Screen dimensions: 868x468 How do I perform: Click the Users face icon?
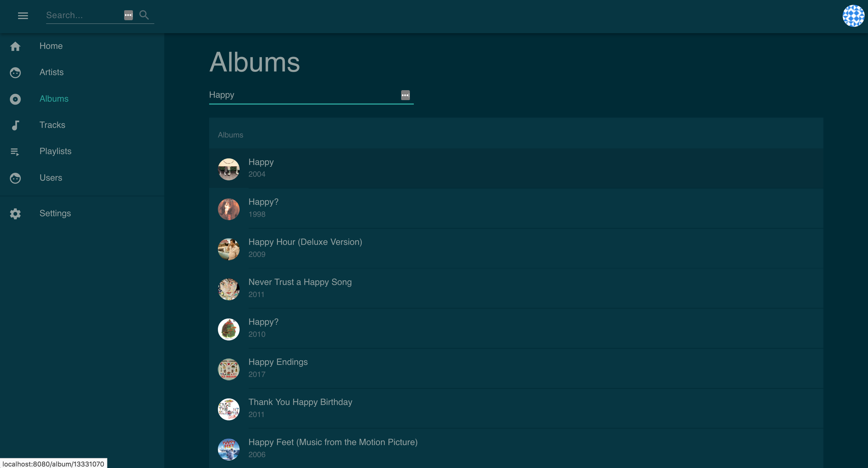(15, 178)
